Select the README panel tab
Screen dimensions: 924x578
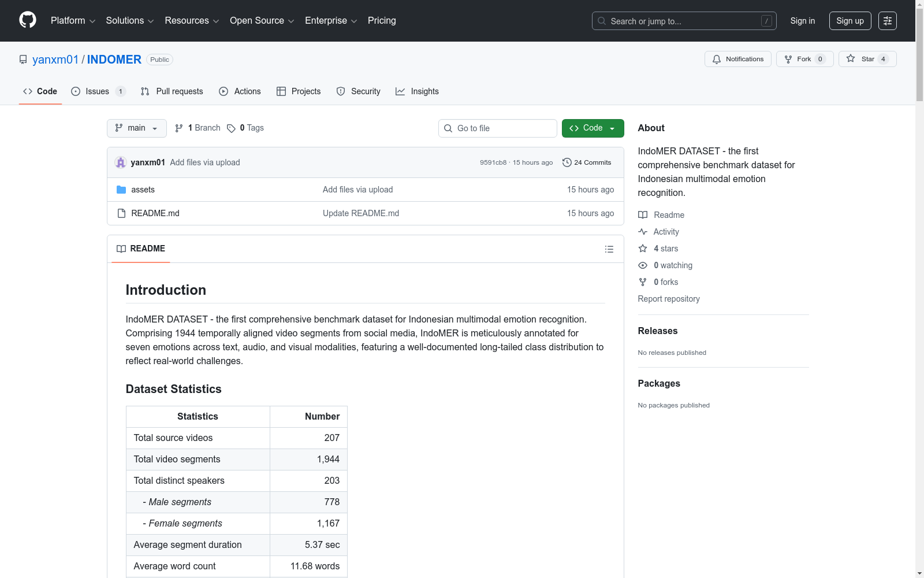pos(141,249)
